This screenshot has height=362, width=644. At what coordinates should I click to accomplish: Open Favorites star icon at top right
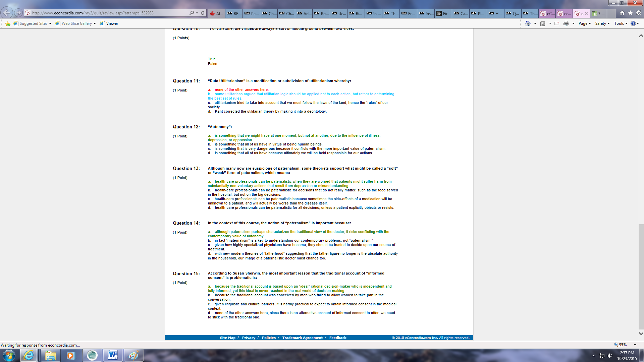pyautogui.click(x=630, y=13)
